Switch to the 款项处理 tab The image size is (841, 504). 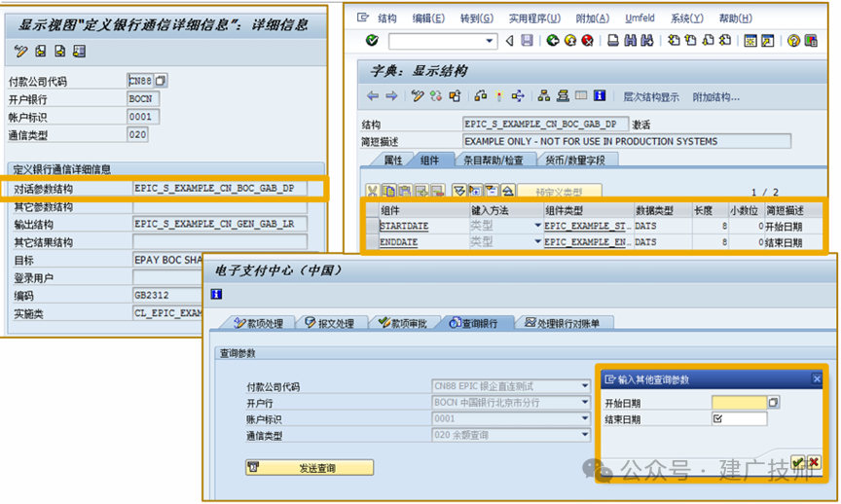(259, 323)
